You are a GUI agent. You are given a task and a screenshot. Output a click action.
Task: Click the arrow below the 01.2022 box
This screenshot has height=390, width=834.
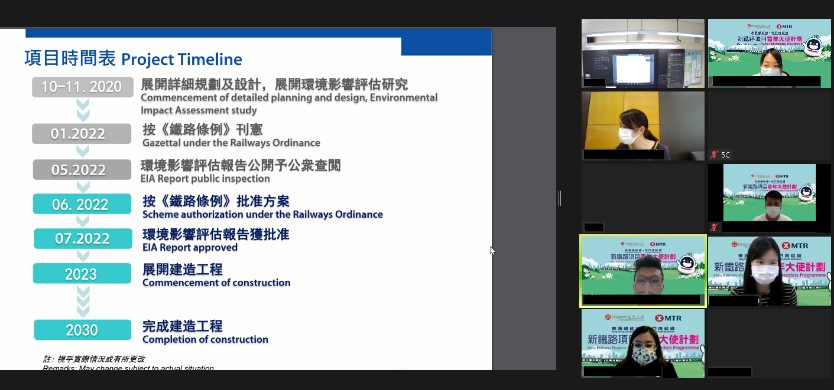82,152
